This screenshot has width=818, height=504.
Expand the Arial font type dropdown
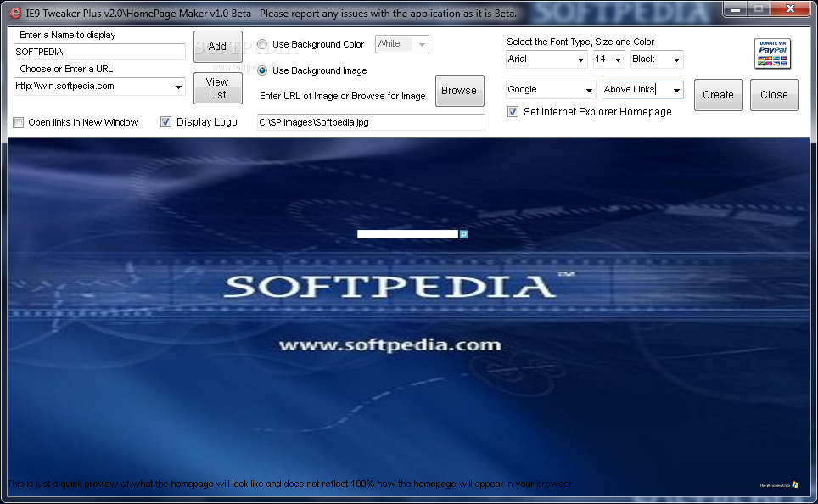(580, 59)
